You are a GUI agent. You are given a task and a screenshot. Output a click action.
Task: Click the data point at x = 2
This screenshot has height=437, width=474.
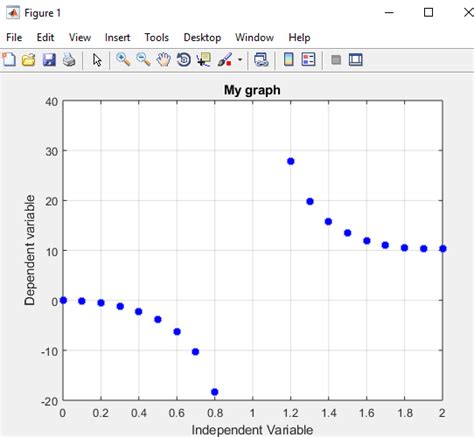[443, 249]
